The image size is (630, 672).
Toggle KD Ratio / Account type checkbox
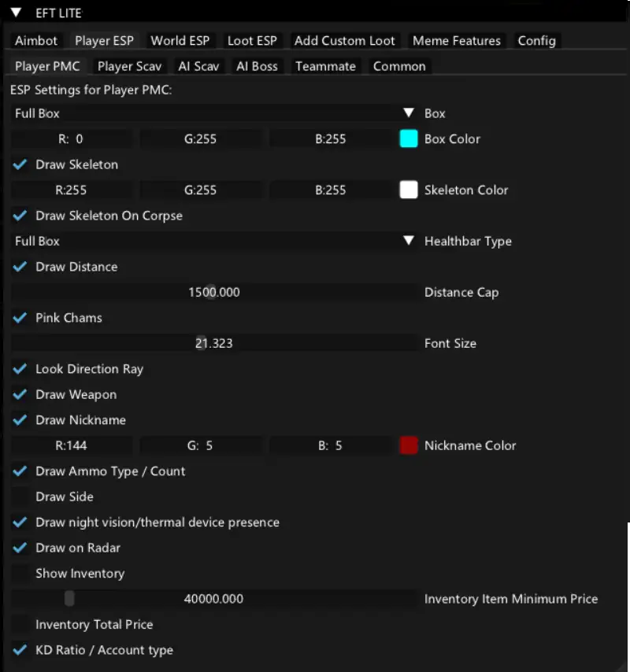pyautogui.click(x=20, y=650)
